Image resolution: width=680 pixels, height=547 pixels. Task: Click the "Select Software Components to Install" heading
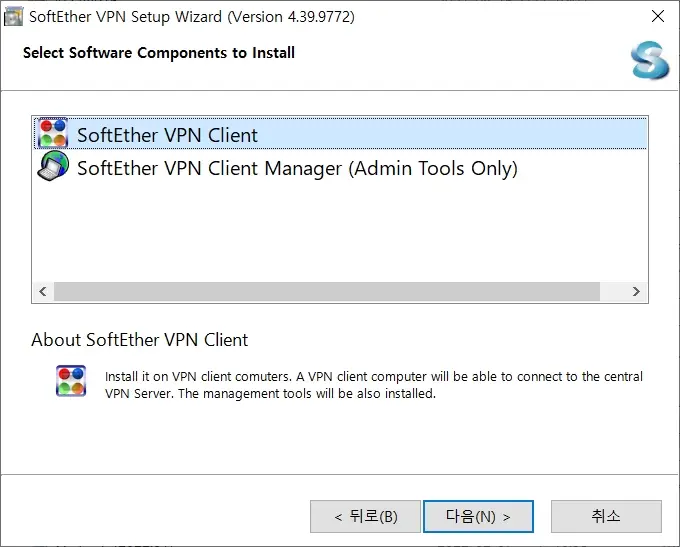click(x=159, y=53)
